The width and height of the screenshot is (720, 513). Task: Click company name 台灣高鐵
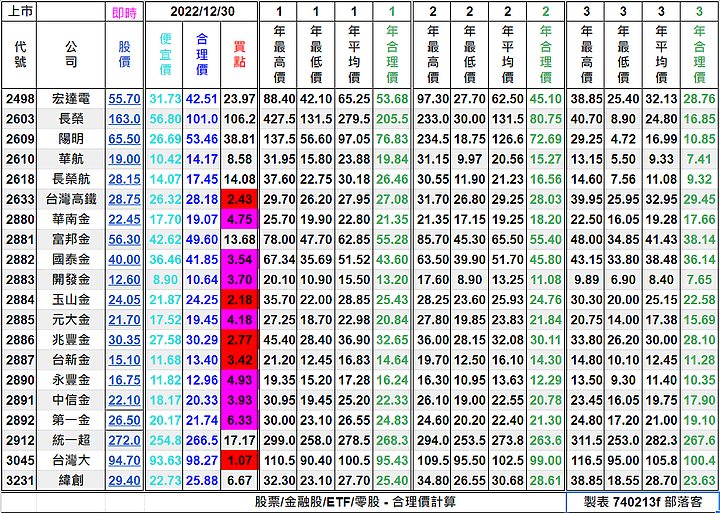[x=71, y=199]
